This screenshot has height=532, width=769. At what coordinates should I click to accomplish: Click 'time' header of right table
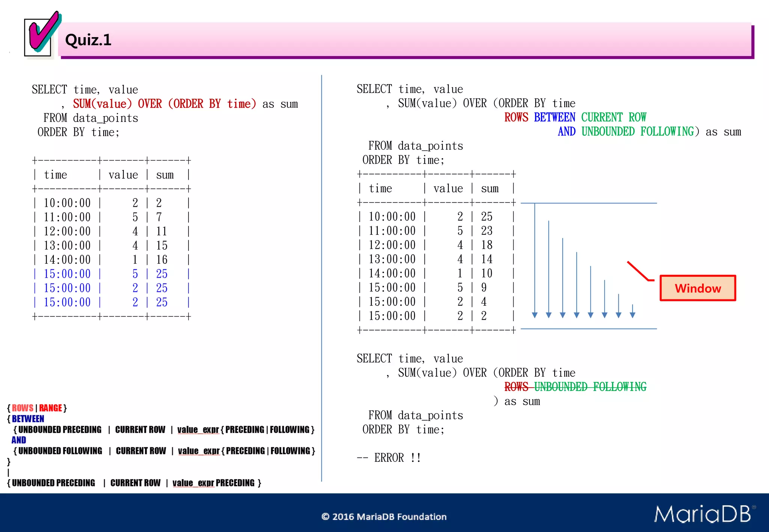tap(380, 189)
